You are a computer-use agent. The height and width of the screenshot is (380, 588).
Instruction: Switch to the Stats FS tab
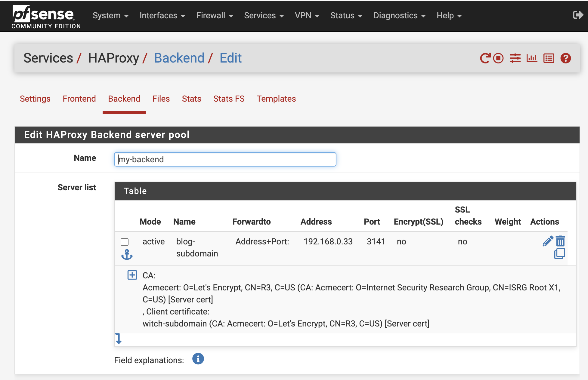click(x=229, y=99)
